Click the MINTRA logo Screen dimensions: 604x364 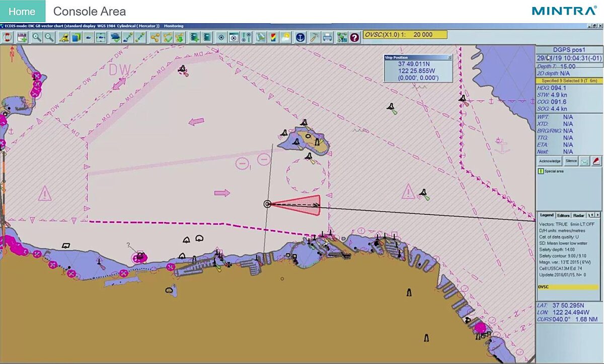pos(564,11)
